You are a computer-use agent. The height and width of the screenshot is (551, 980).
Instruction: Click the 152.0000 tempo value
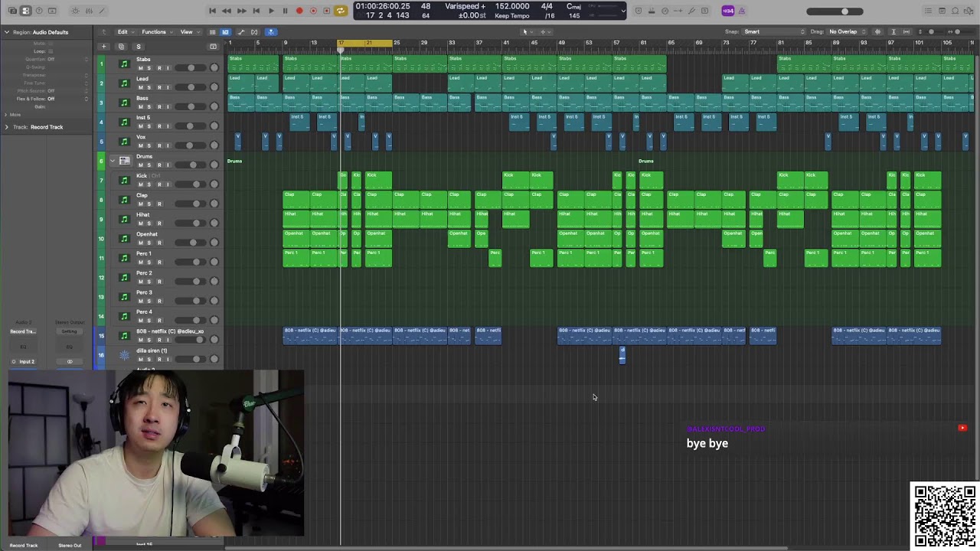(512, 6)
